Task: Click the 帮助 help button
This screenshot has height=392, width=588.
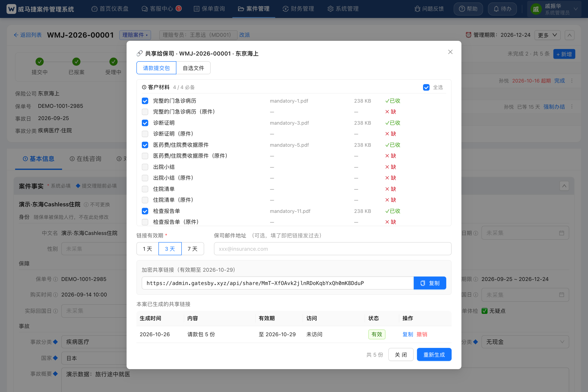Action: pyautogui.click(x=468, y=9)
